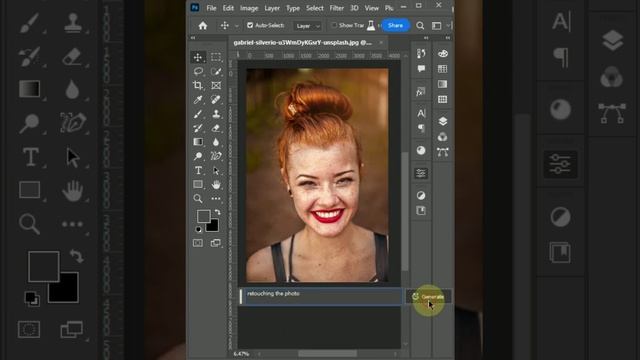
Task: Enable the Show Transform Controls checkbox
Action: pos(334,25)
